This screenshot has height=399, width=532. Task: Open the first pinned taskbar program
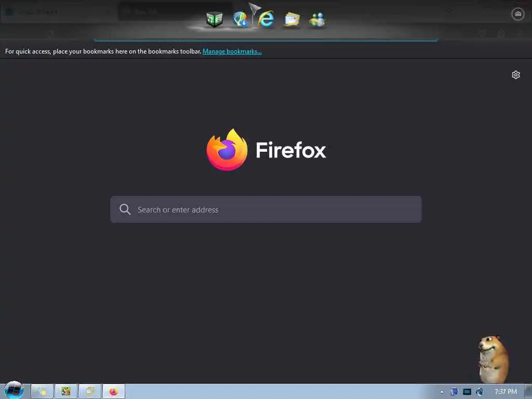point(42,392)
